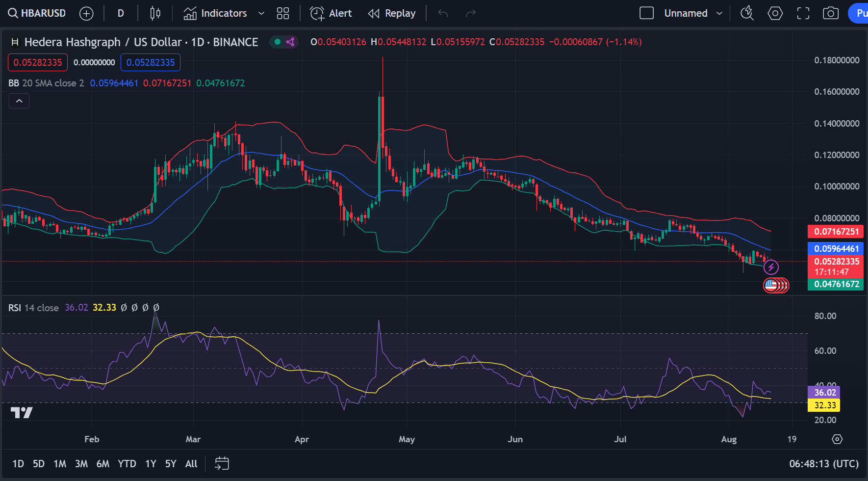Image resolution: width=868 pixels, height=481 pixels.
Task: Open the indicator templates grid icon
Action: [x=283, y=13]
